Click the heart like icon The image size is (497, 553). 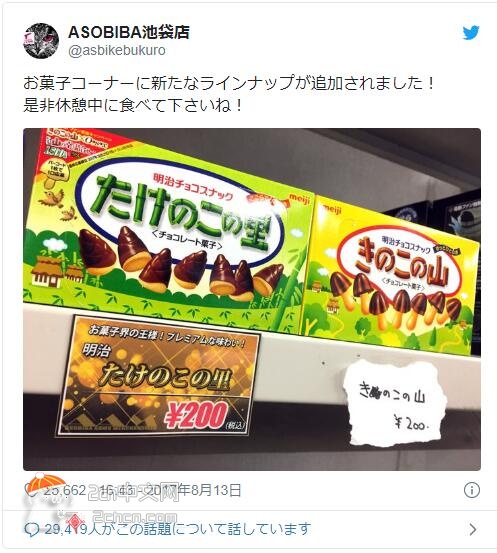pyautogui.click(x=29, y=490)
